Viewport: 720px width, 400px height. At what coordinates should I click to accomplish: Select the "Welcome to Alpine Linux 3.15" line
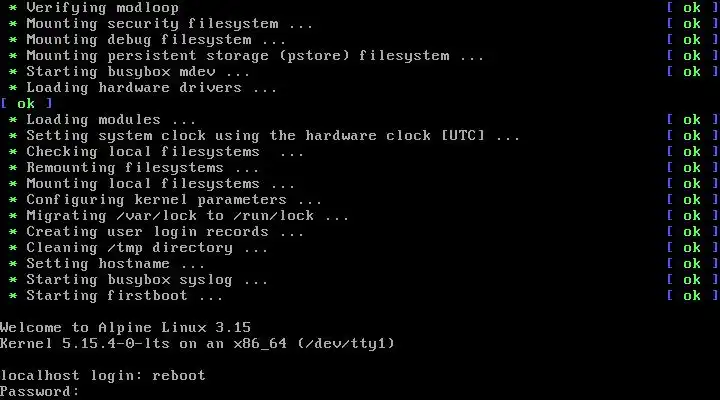pos(125,328)
